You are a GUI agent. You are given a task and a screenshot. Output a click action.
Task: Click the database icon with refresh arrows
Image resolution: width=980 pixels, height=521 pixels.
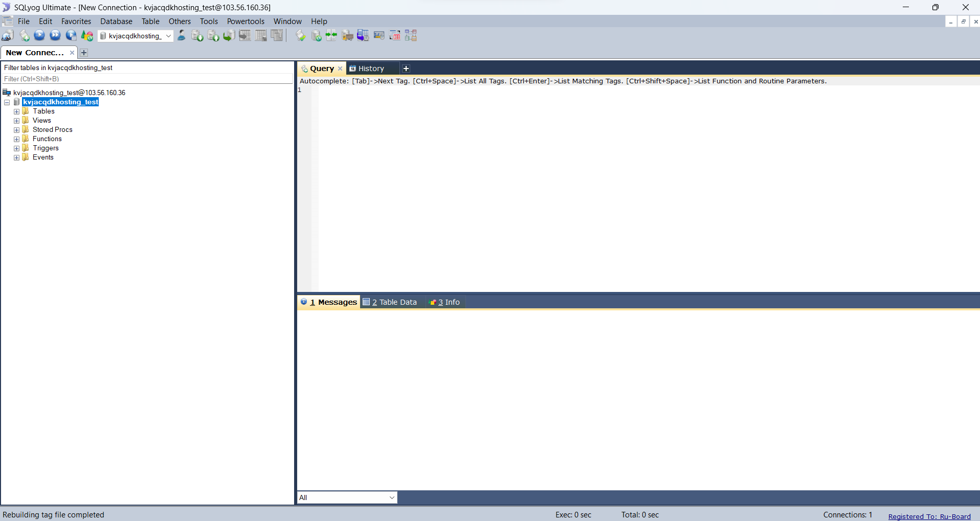(317, 36)
